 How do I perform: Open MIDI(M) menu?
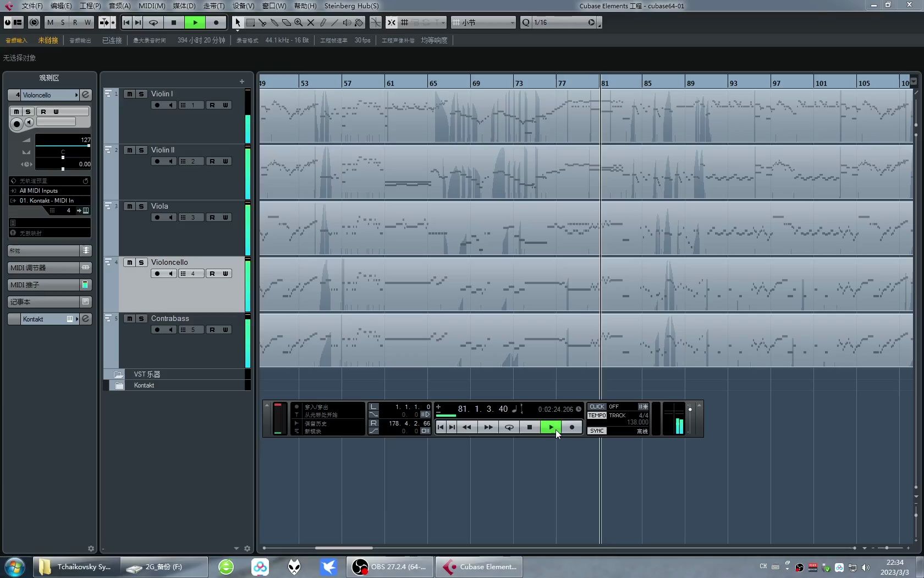pos(152,6)
